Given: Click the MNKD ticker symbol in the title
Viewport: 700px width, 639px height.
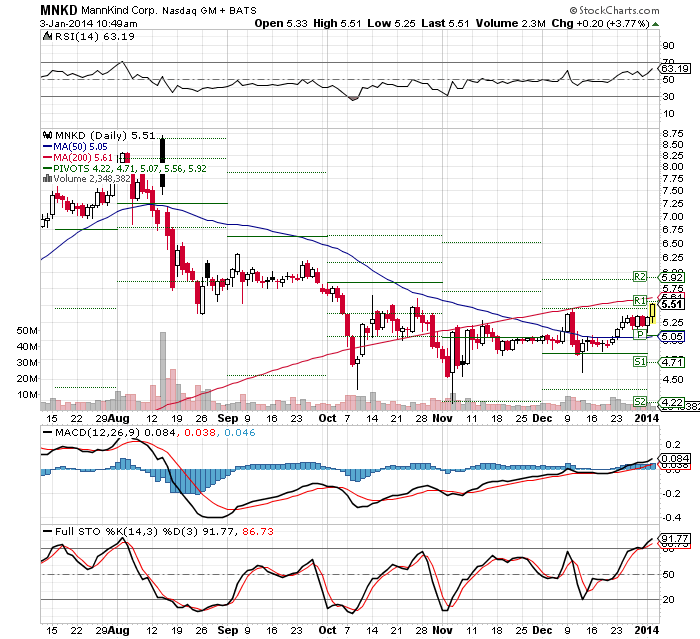Looking at the screenshot, I should (58, 10).
